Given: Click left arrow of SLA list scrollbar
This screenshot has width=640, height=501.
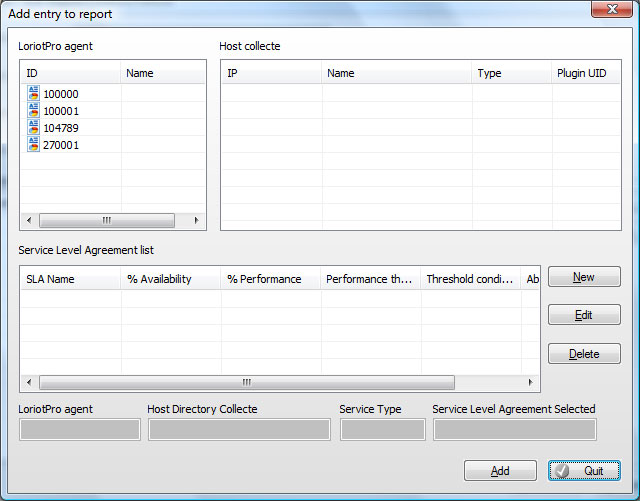Looking at the screenshot, I should [29, 383].
